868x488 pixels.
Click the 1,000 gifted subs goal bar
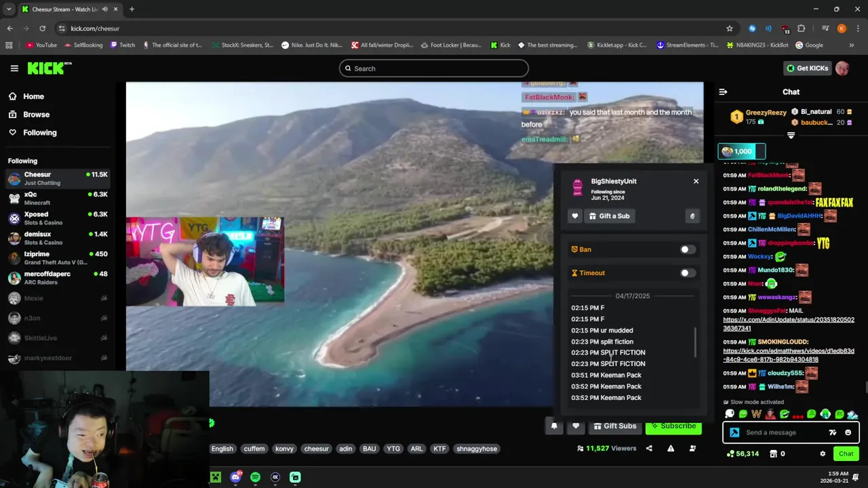[742, 151]
